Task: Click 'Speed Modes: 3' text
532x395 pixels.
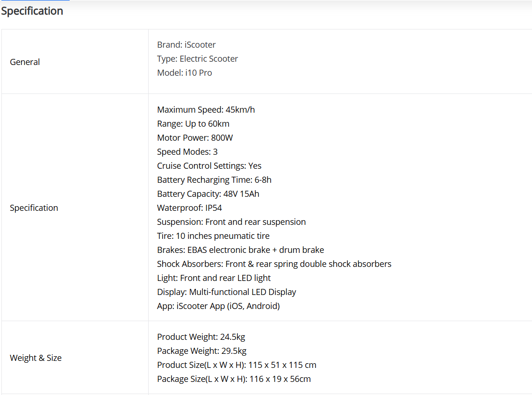Action: (x=187, y=151)
